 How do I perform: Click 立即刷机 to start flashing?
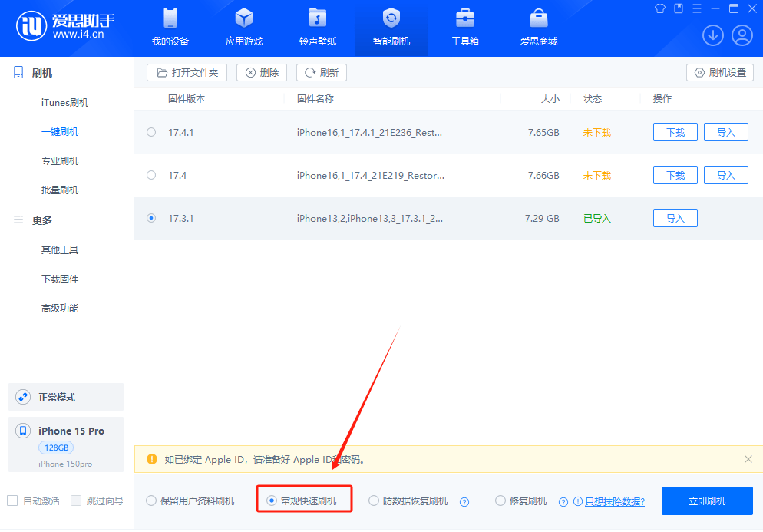pyautogui.click(x=707, y=501)
